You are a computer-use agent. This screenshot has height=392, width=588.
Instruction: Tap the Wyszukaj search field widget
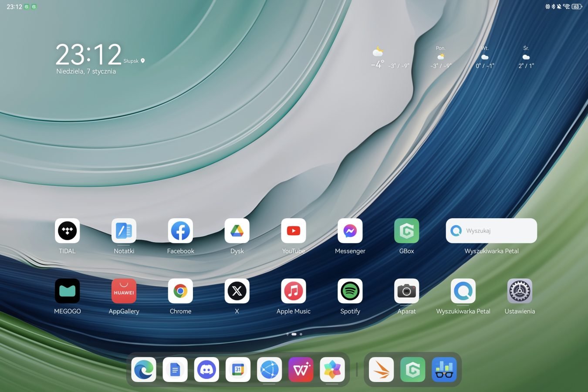pos(491,231)
